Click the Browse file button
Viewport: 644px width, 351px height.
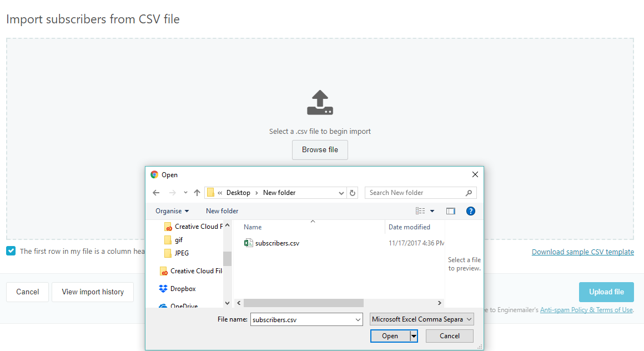click(x=320, y=149)
